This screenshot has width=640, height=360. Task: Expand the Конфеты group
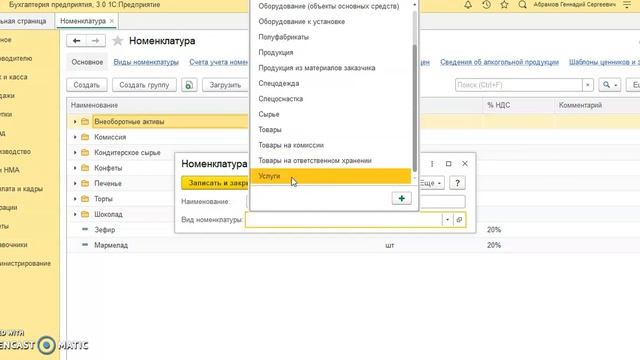coord(75,168)
